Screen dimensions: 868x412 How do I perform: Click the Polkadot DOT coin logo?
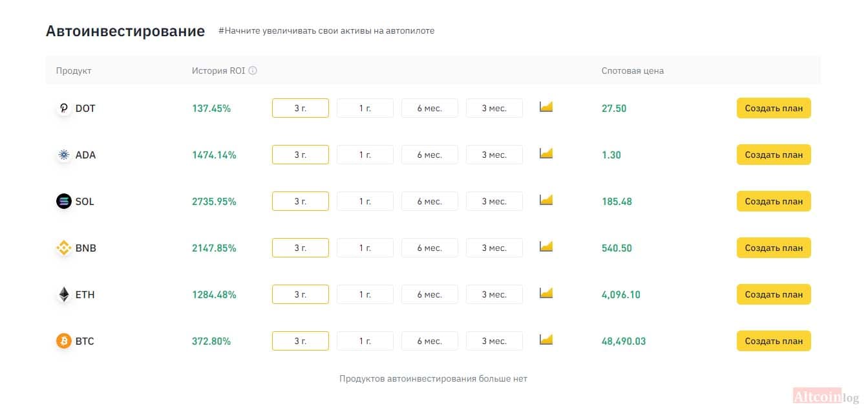click(63, 108)
